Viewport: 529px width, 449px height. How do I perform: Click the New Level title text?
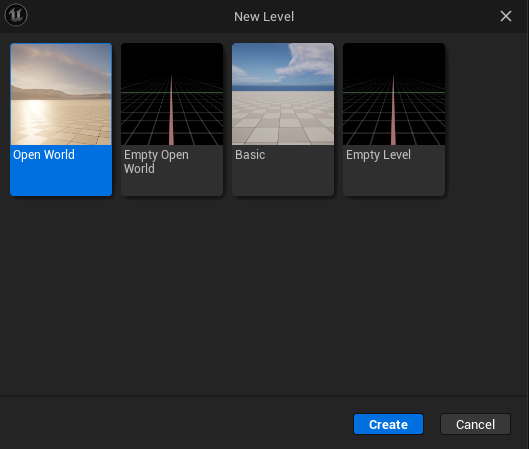coord(264,17)
